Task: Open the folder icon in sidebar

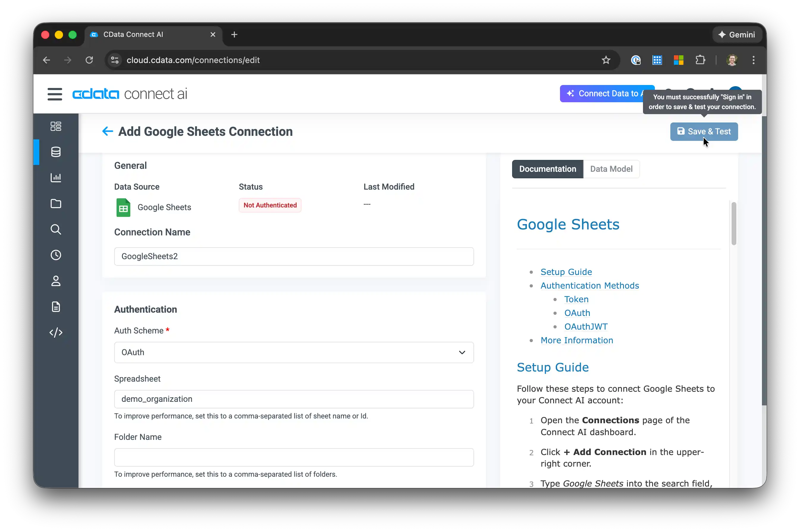Action: pos(56,204)
